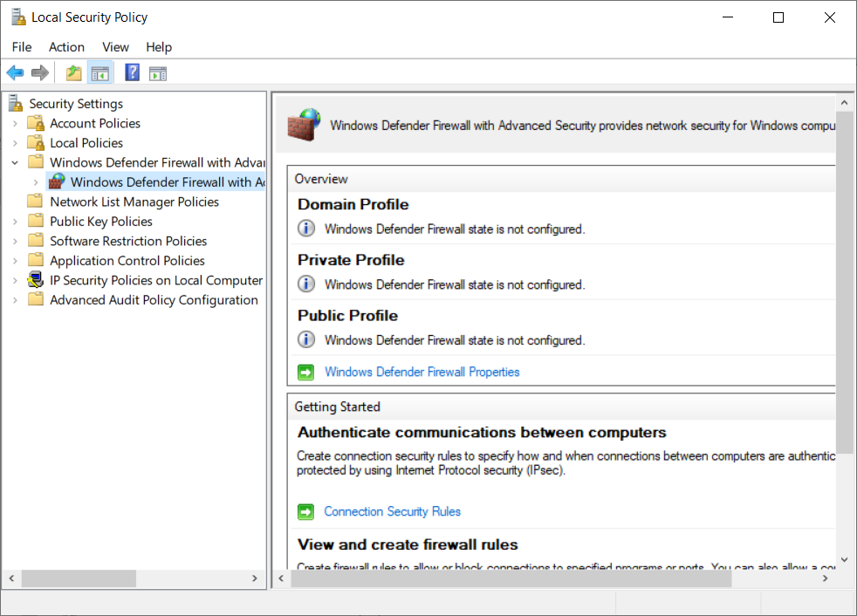Expand the Account Policies tree node
This screenshot has width=857, height=616.
pos(16,124)
